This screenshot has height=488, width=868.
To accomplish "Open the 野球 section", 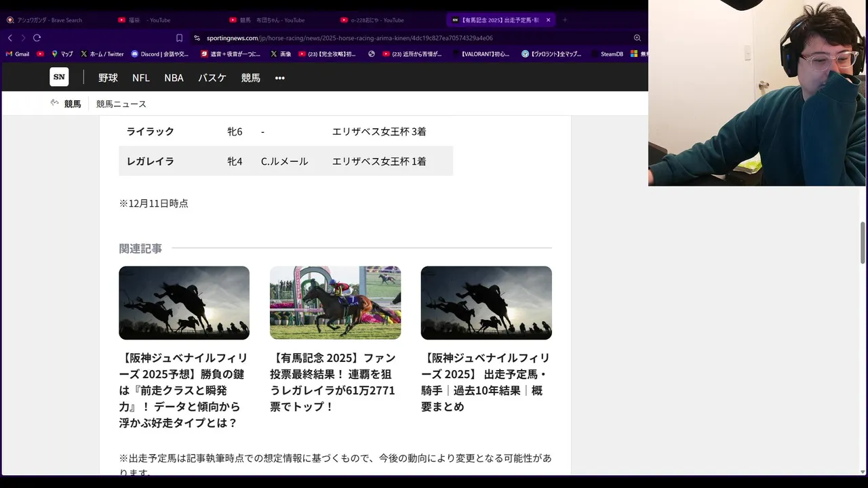I will [x=108, y=78].
